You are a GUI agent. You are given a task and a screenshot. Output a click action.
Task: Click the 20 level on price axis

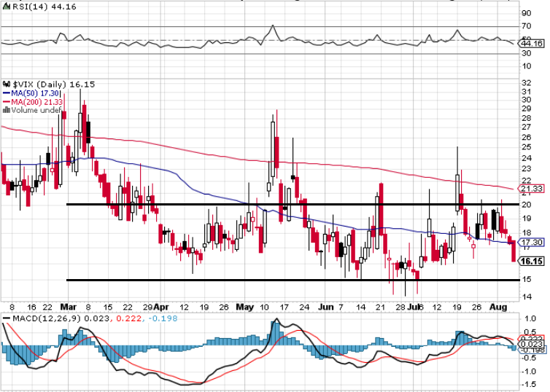click(x=525, y=205)
